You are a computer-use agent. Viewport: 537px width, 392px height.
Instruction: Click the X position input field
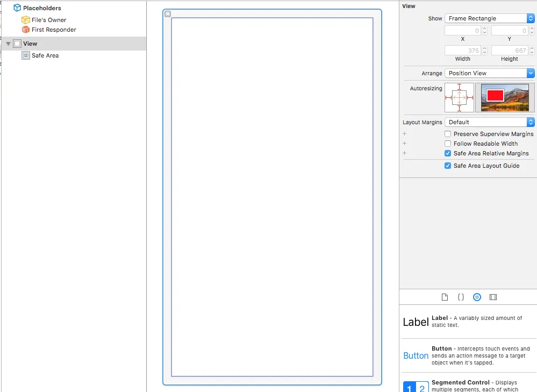(x=463, y=31)
